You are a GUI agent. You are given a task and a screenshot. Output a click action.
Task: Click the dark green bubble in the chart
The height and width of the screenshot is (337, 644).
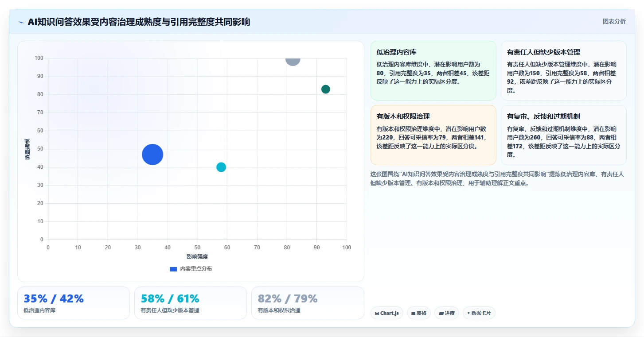(326, 89)
